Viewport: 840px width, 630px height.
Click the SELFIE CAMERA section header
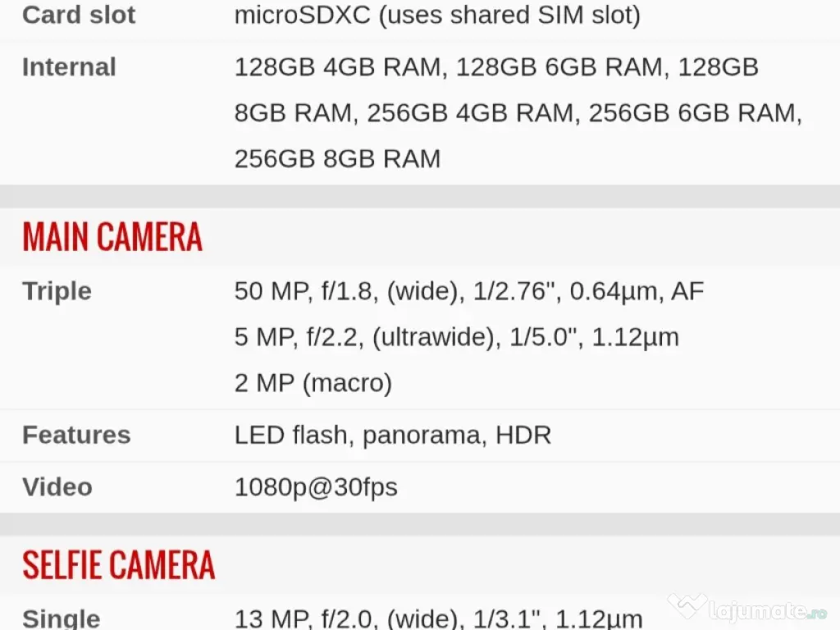click(119, 565)
